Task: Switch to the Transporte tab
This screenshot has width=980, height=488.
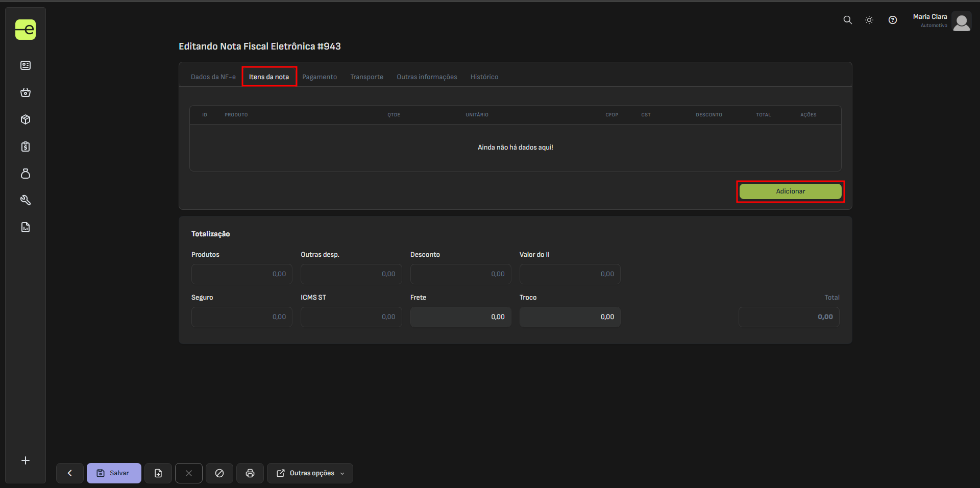Action: pyautogui.click(x=366, y=77)
